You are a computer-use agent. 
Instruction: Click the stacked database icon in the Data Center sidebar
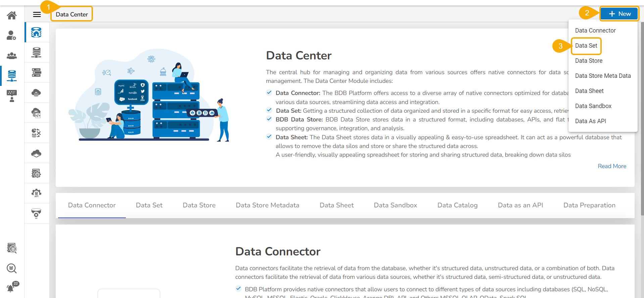(x=36, y=52)
